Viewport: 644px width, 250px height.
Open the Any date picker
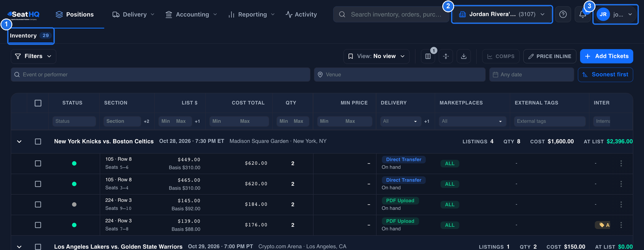532,75
